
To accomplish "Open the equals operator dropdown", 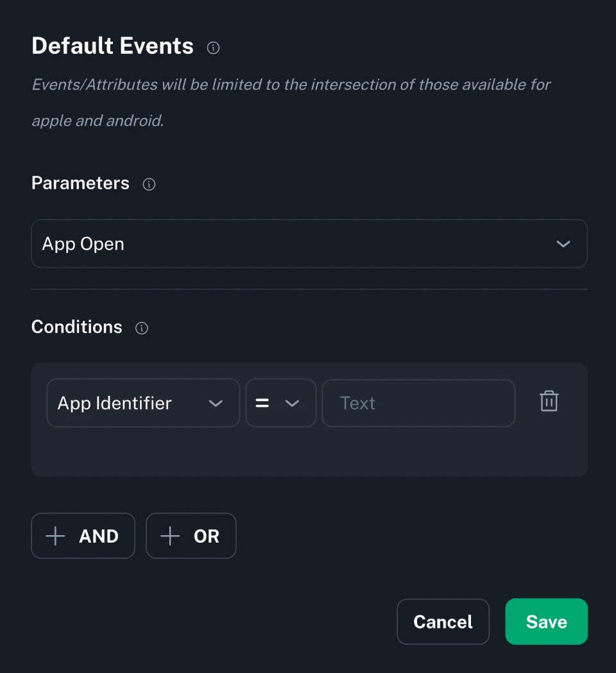I will click(x=280, y=403).
